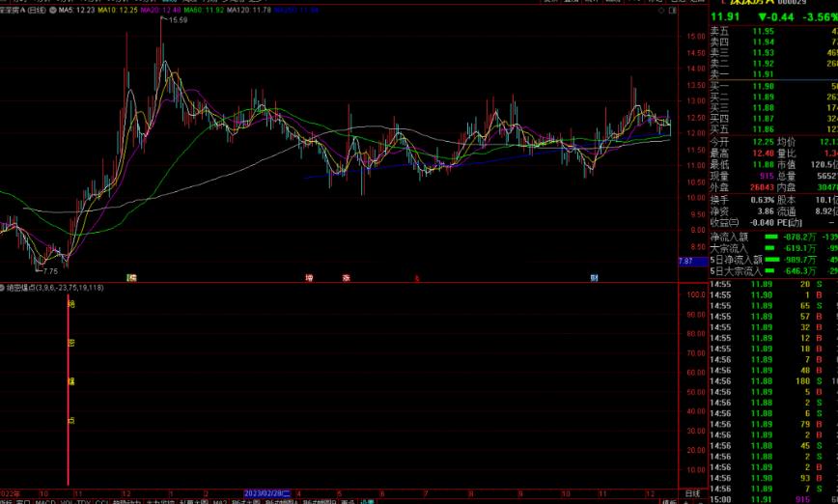The height and width of the screenshot is (504, 838).
Task: Click the circle icon before 绝密爆点 indicator name
Action: coord(2,288)
